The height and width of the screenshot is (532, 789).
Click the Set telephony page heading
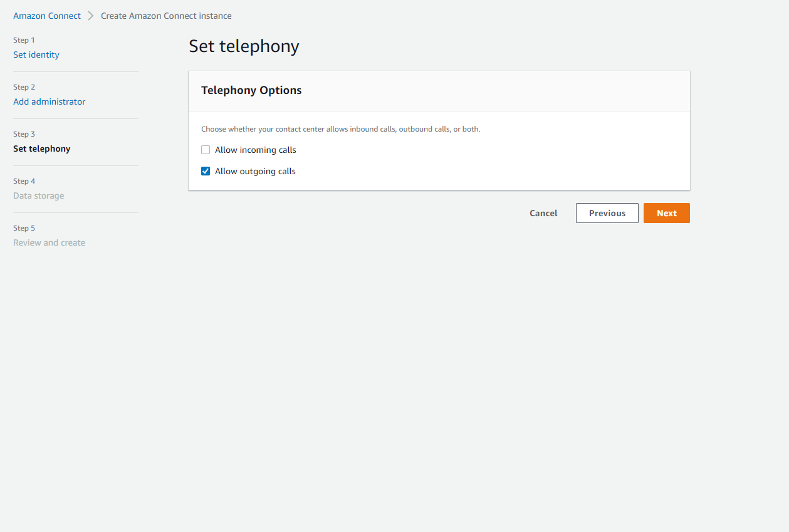click(x=243, y=46)
